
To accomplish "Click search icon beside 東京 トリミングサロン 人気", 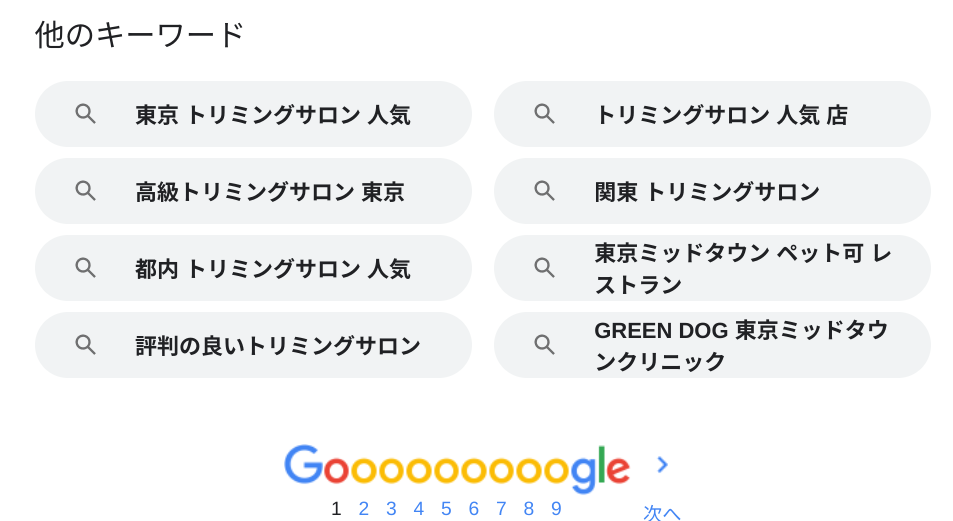I will pos(85,114).
